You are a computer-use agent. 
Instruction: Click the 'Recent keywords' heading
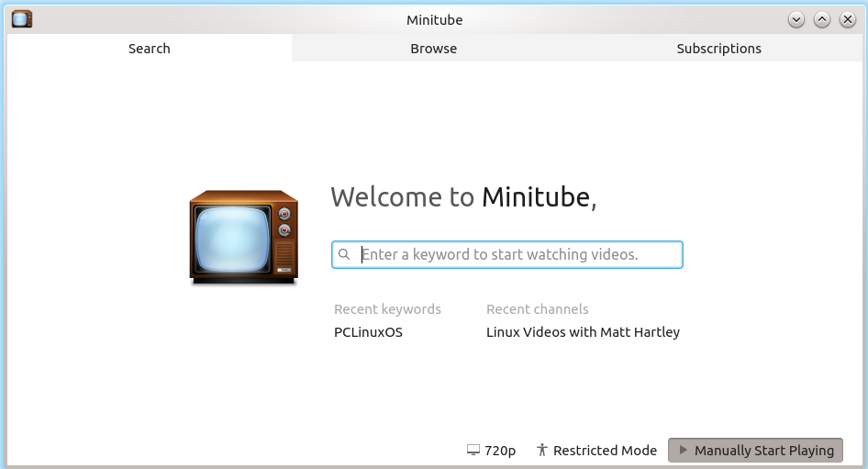coord(387,309)
